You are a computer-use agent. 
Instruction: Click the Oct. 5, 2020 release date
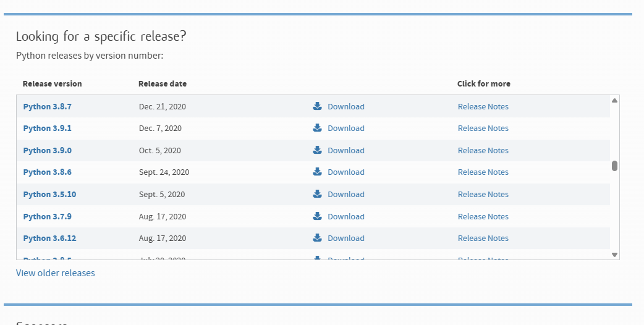tap(160, 151)
